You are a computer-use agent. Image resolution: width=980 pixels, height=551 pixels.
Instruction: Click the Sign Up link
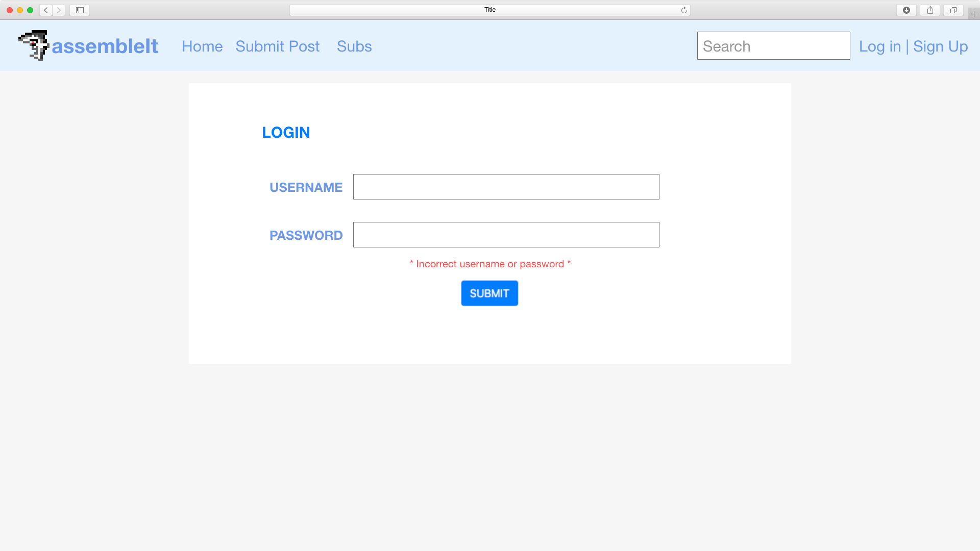pos(940,46)
